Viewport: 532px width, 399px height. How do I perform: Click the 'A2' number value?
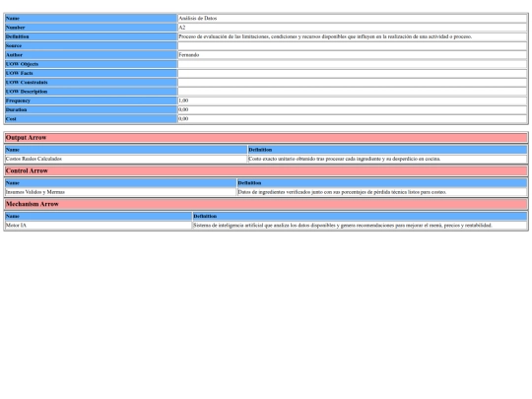click(x=182, y=28)
